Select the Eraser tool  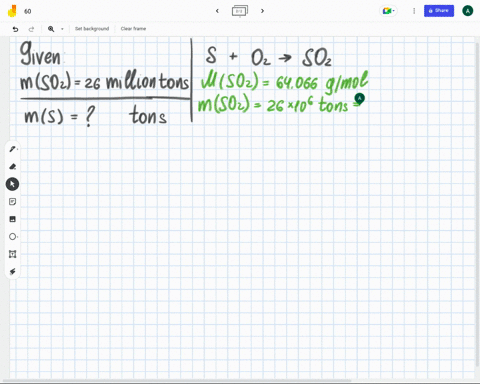pos(12,166)
